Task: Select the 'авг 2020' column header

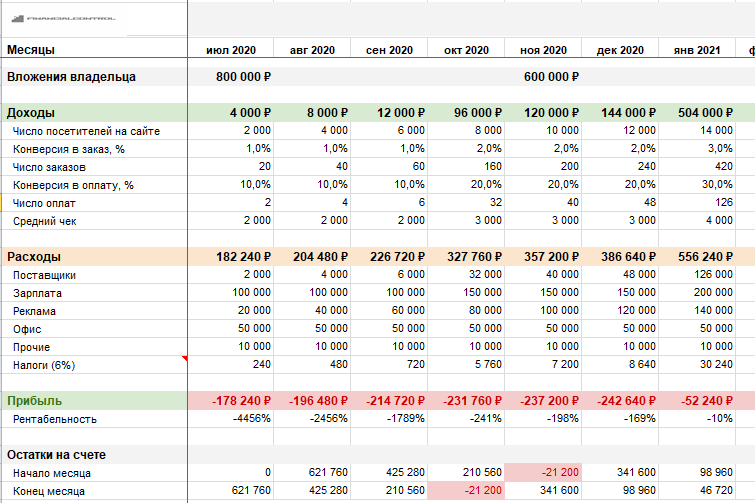Action: [x=312, y=50]
